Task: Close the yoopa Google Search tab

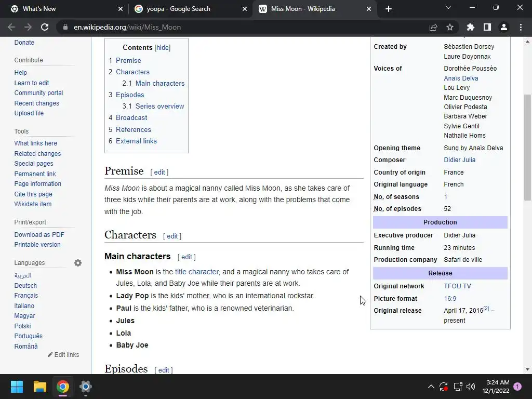Action: point(245,9)
